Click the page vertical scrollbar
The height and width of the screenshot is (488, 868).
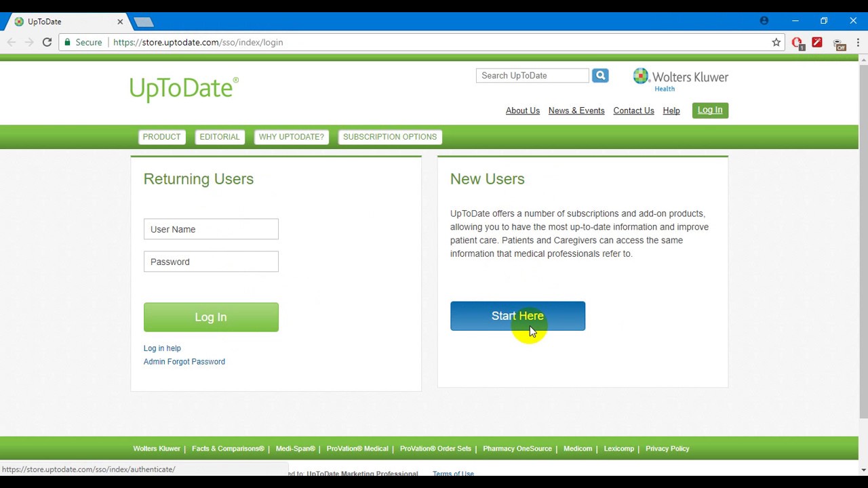coord(863,241)
